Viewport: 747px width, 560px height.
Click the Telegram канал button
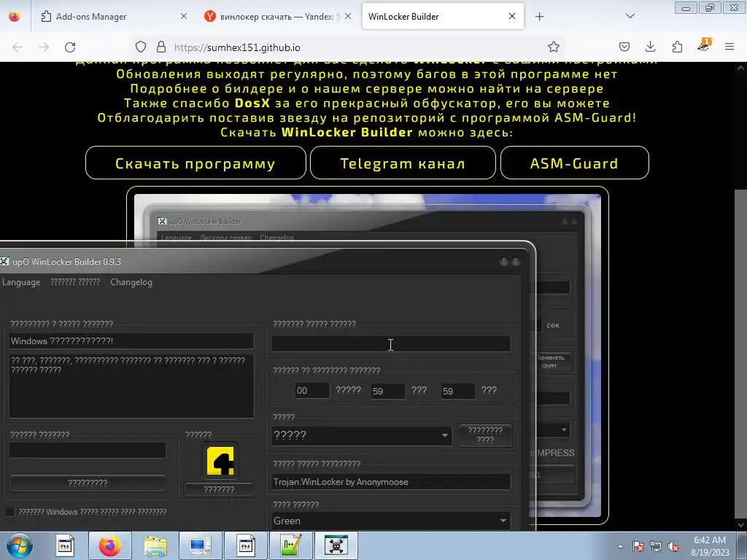403,163
